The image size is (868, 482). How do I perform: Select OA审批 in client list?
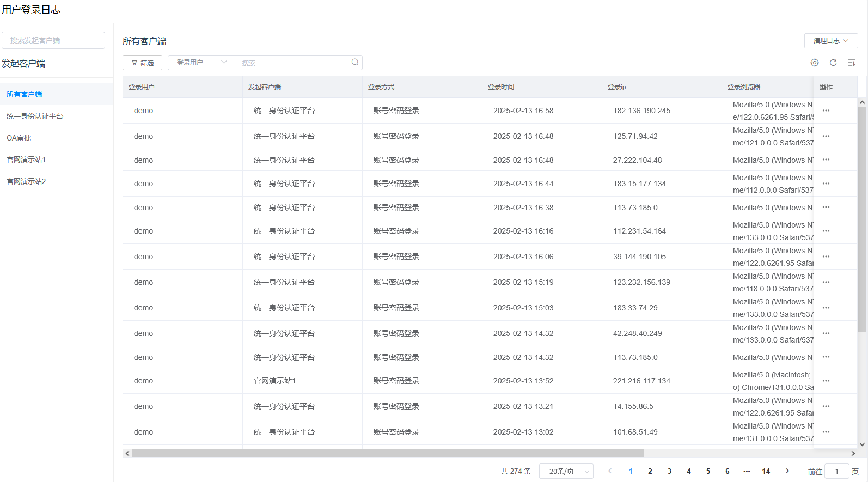[x=19, y=138]
